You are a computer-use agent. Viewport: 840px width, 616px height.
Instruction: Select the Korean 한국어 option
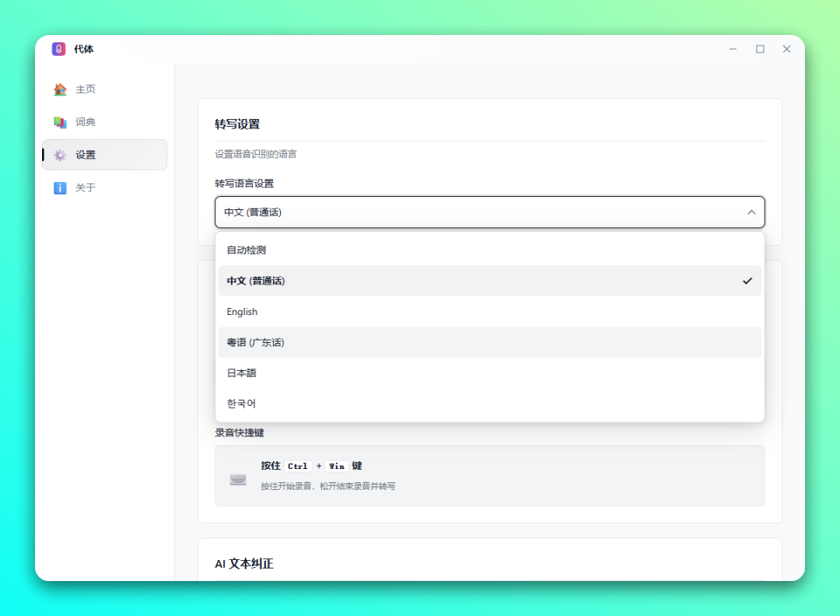(x=241, y=404)
